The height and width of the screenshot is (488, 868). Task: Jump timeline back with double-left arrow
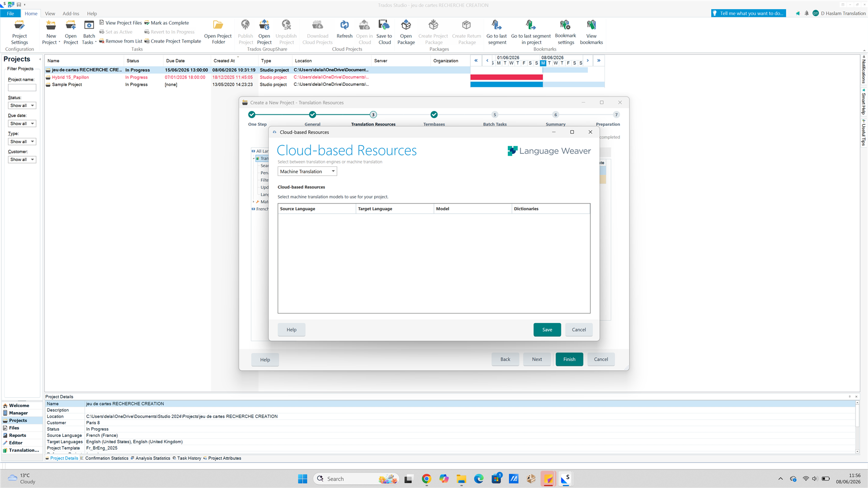click(x=476, y=61)
